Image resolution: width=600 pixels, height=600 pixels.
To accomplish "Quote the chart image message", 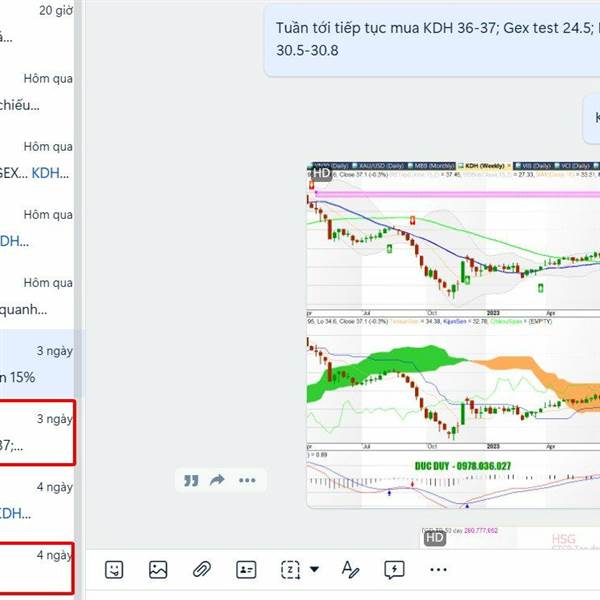I will [191, 480].
